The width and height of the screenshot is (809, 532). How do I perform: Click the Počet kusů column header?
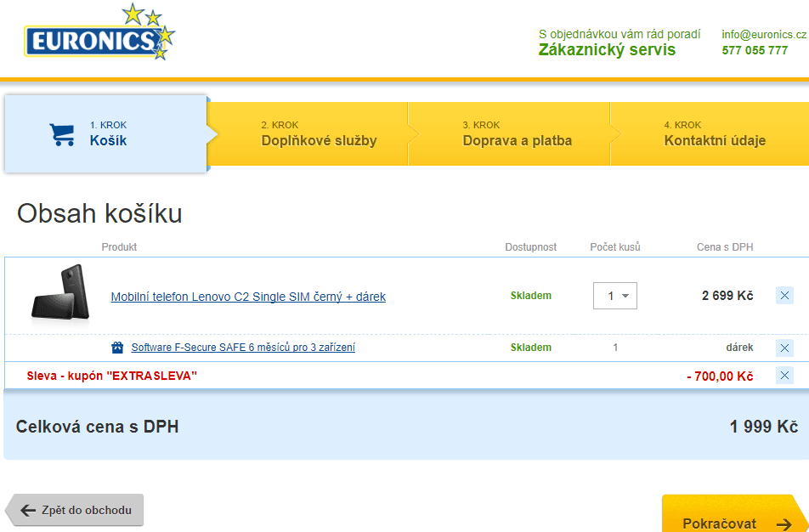tap(615, 246)
